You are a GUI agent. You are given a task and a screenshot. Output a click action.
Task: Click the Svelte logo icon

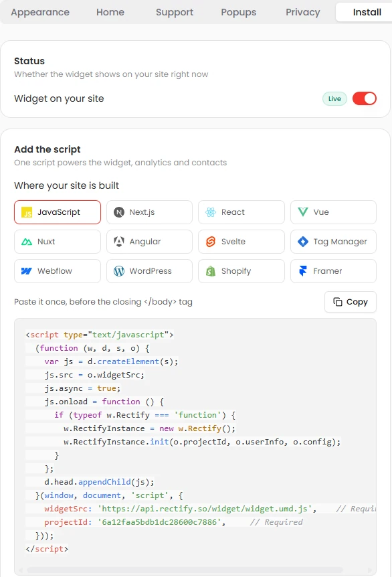[x=211, y=242]
